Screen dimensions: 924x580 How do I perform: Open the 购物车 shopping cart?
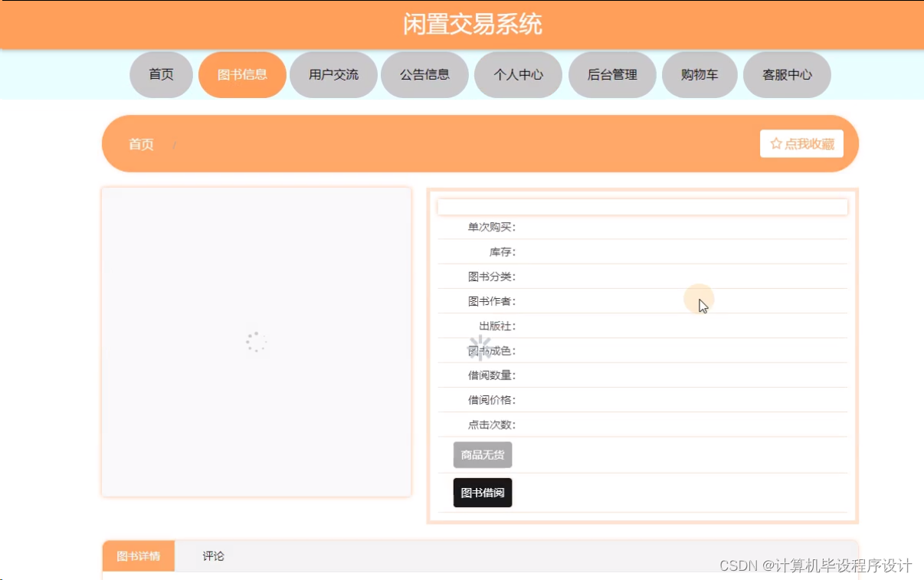(699, 74)
